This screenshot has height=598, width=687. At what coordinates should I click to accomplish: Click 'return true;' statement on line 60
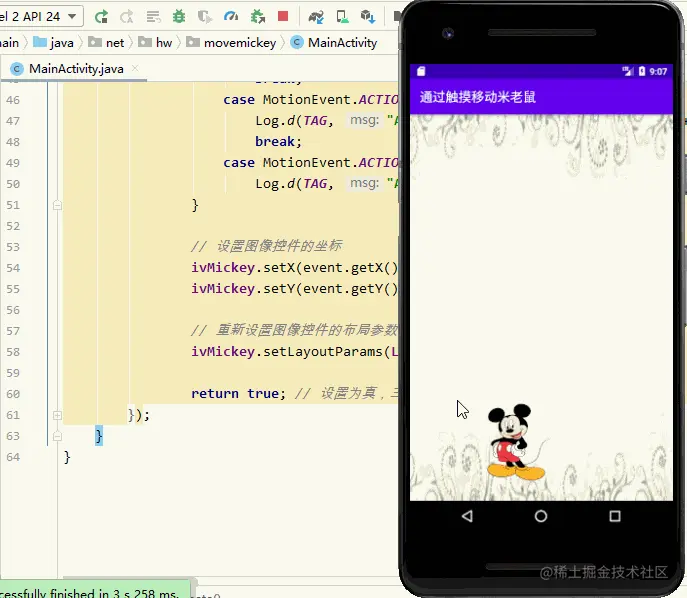238,393
